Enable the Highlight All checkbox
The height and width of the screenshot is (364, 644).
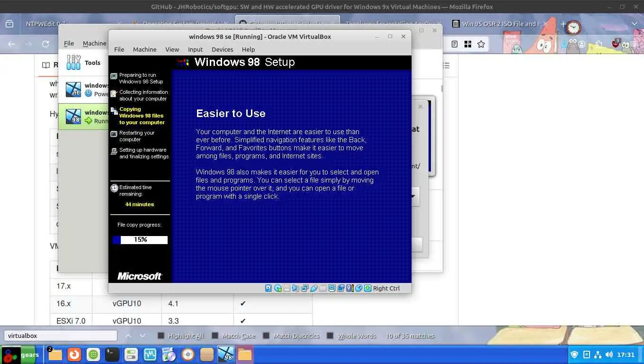click(x=161, y=336)
